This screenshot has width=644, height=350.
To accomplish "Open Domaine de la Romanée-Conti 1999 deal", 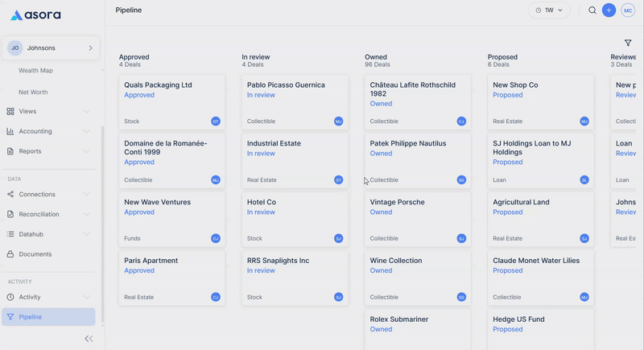I will [x=171, y=161].
